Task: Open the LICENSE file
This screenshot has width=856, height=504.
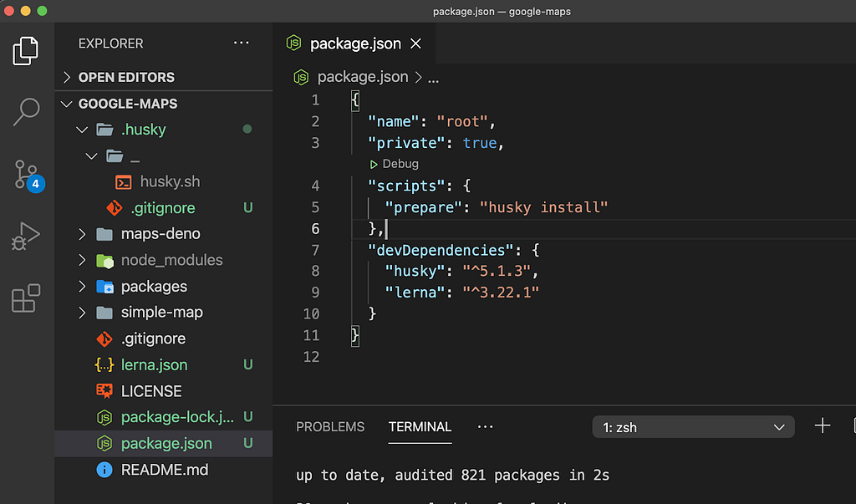Action: coord(164,391)
